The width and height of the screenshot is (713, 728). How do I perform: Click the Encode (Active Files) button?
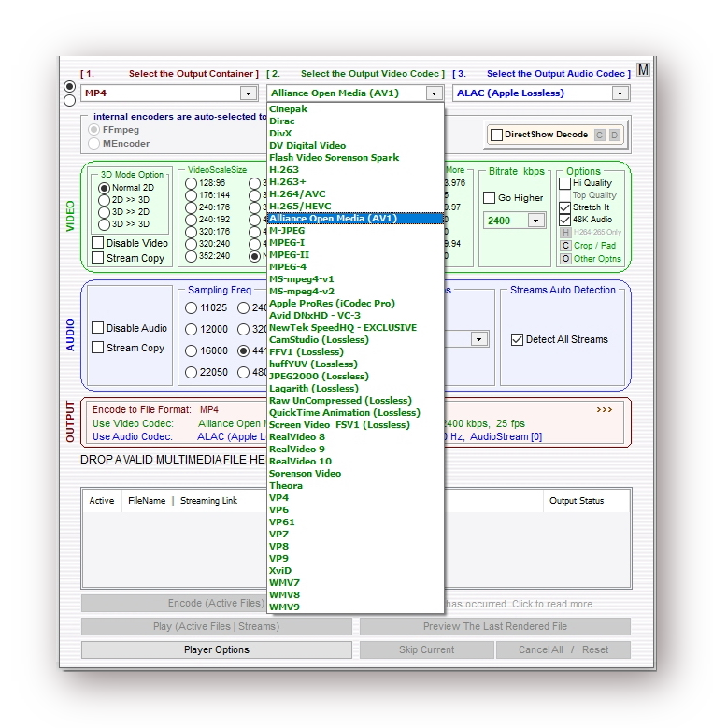pyautogui.click(x=174, y=604)
